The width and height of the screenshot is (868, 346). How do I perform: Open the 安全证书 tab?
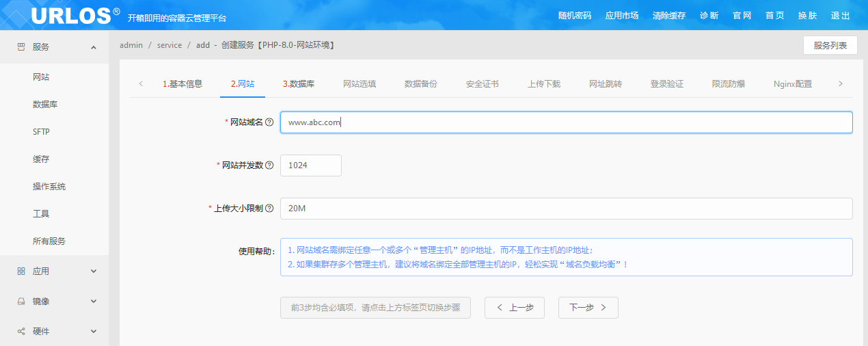pyautogui.click(x=483, y=84)
